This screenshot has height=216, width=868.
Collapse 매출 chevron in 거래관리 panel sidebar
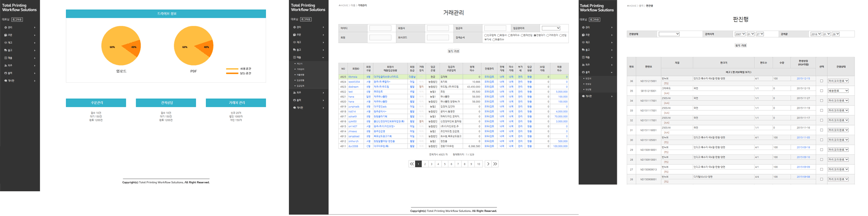(x=323, y=57)
